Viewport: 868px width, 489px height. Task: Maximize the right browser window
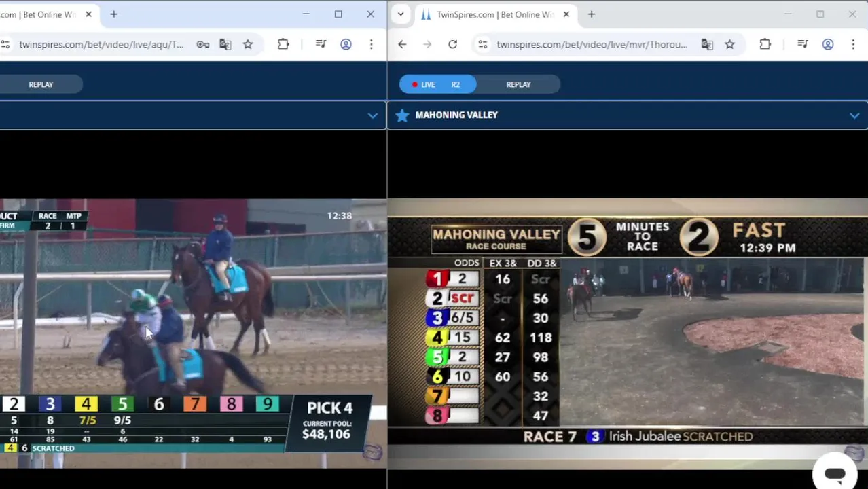(x=820, y=14)
